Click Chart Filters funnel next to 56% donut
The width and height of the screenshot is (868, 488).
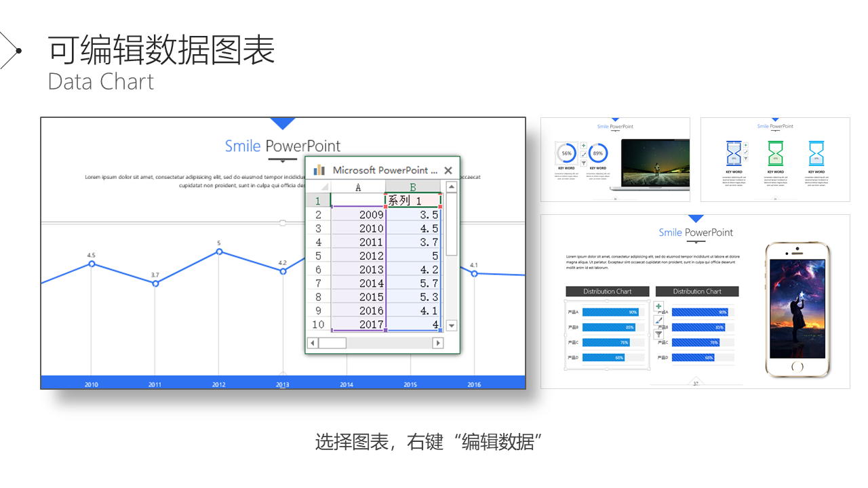click(x=583, y=163)
